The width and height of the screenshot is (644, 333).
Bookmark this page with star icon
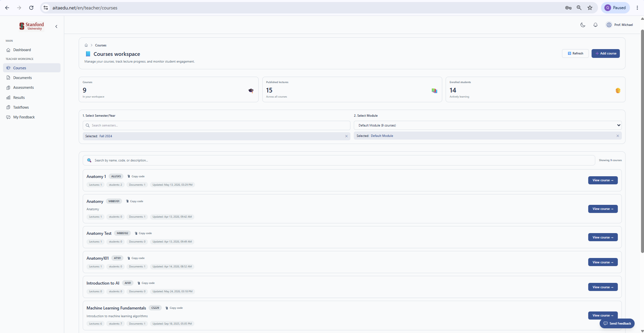590,8
